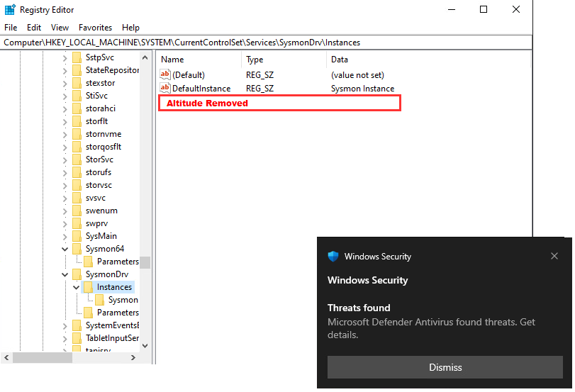Screen dimensions: 575x392
Task: Collapse the SysmonDrv key chevron
Action: coord(65,274)
